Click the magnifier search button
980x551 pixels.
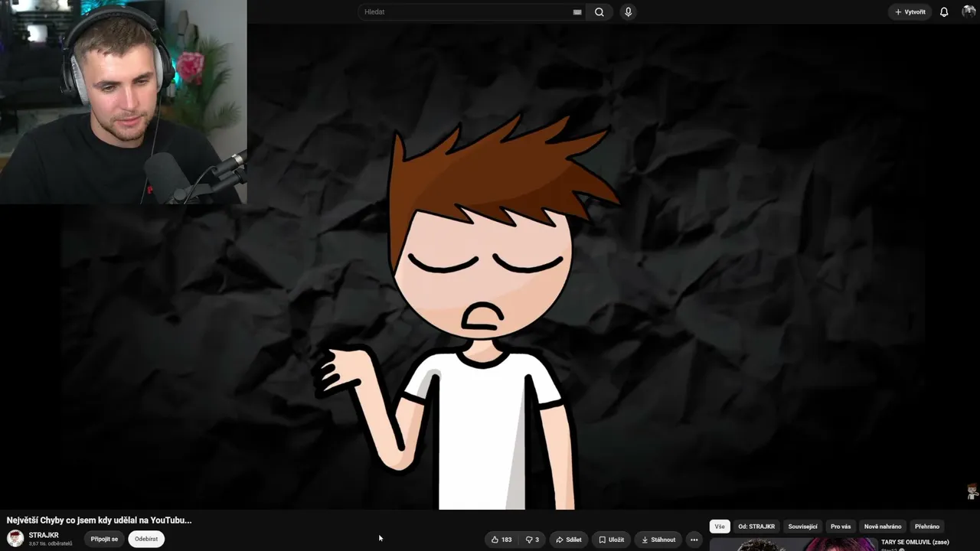[x=599, y=12]
